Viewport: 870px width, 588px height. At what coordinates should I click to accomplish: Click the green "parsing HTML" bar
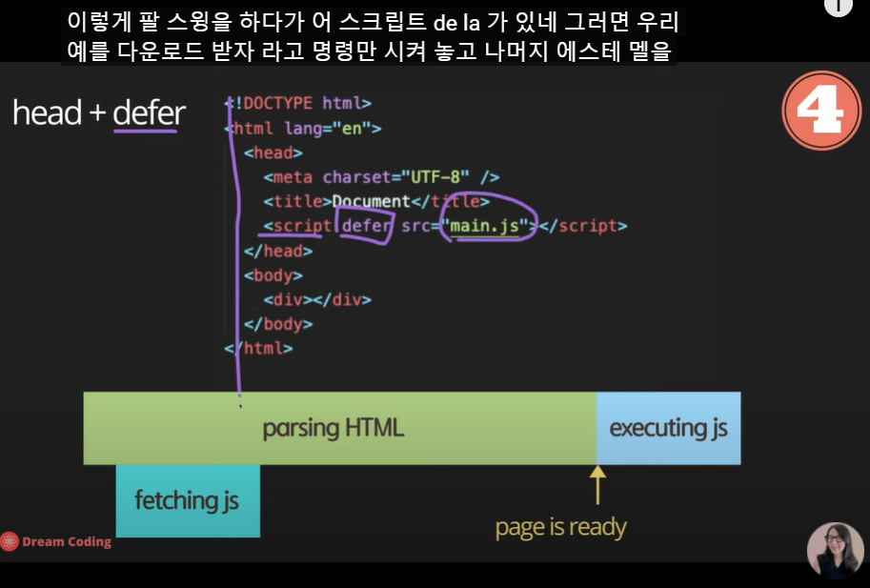tap(339, 428)
